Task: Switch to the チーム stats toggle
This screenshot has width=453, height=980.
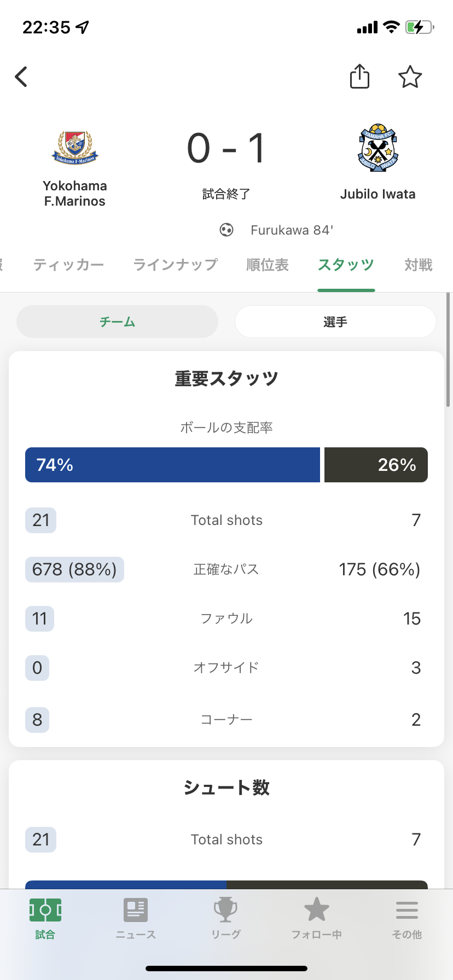Action: [117, 322]
